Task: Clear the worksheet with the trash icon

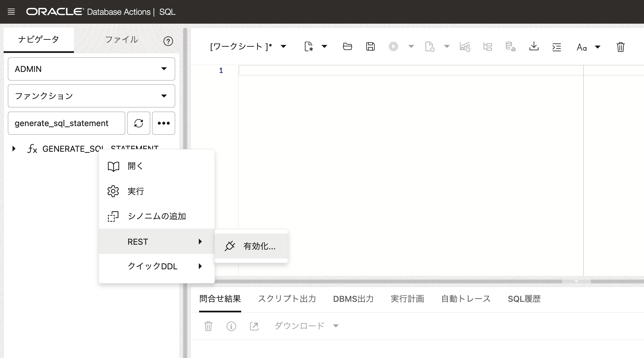Action: point(620,47)
